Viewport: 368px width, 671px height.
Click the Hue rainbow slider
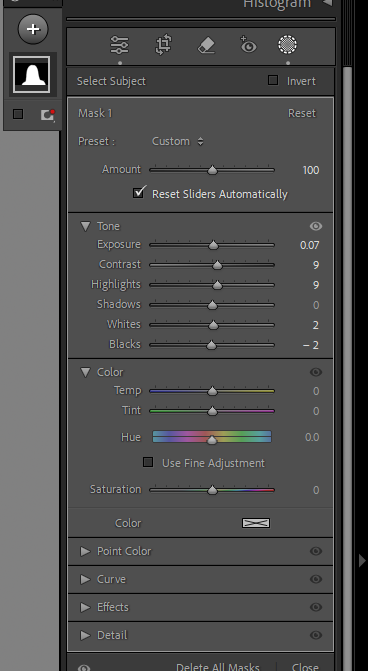(212, 437)
